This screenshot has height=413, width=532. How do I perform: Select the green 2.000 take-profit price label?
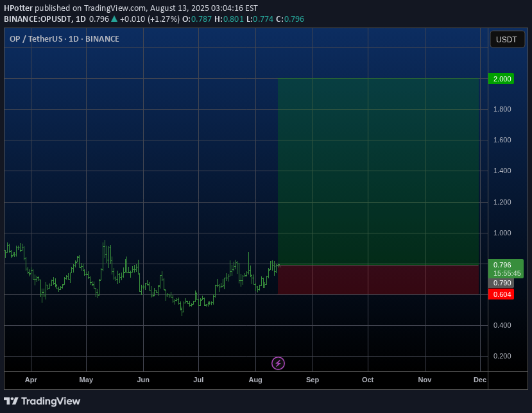501,79
